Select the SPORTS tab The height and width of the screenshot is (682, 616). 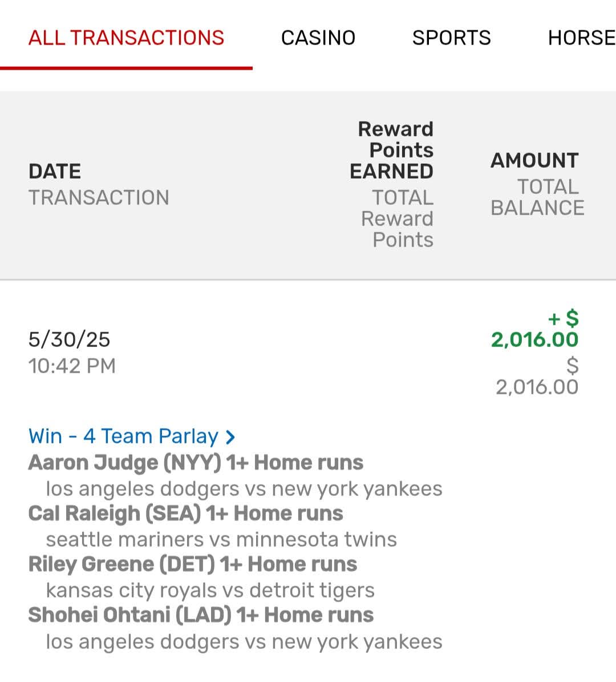451,38
